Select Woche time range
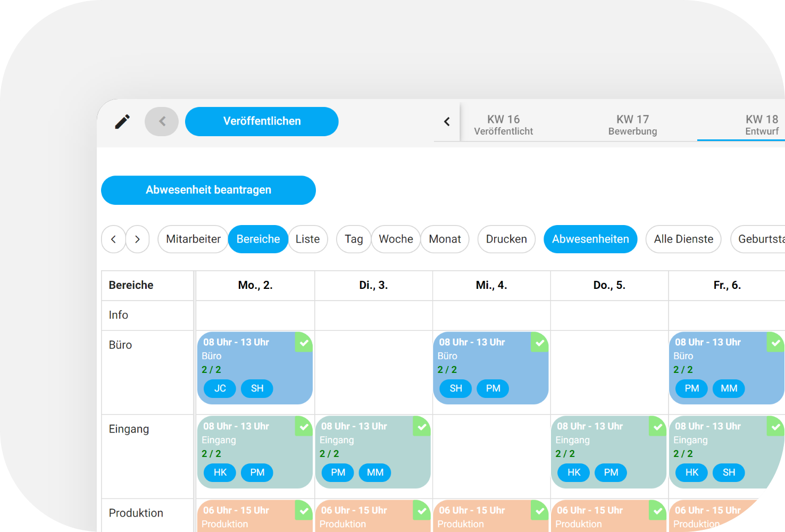 point(396,239)
